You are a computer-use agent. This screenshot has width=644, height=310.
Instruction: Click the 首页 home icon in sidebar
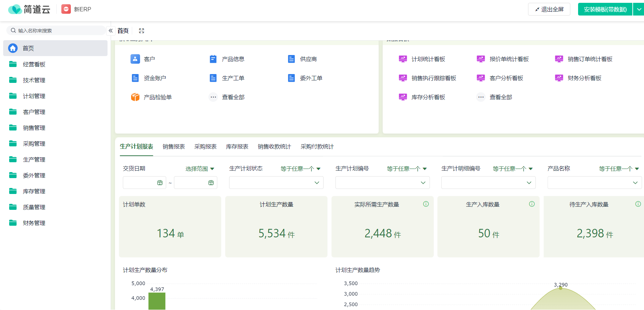click(13, 48)
